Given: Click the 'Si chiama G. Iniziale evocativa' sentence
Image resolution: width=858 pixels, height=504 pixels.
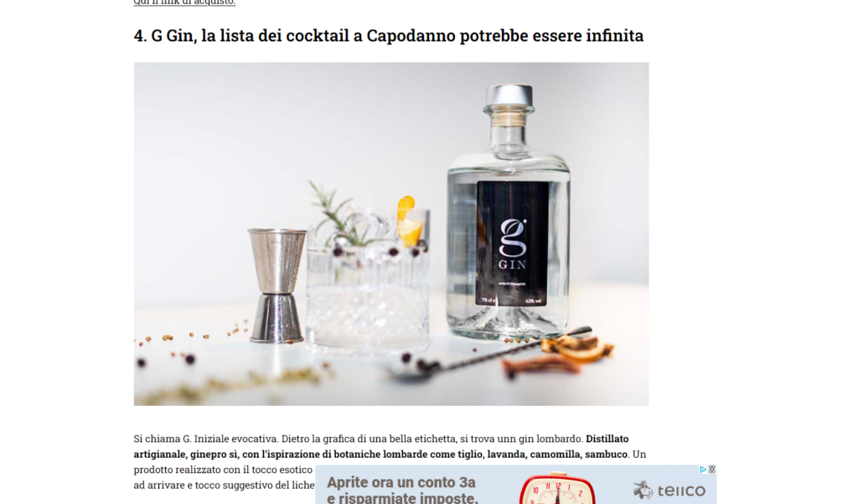Looking at the screenshot, I should tap(206, 439).
